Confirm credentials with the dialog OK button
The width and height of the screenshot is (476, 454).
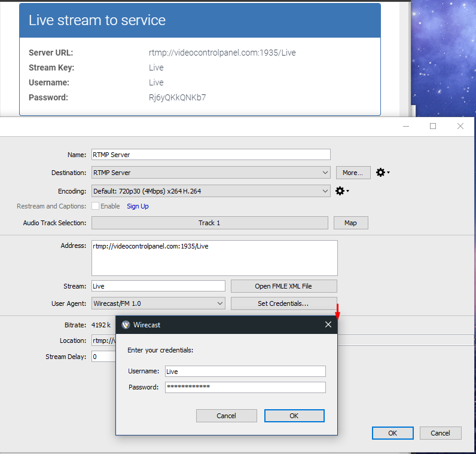(x=294, y=416)
